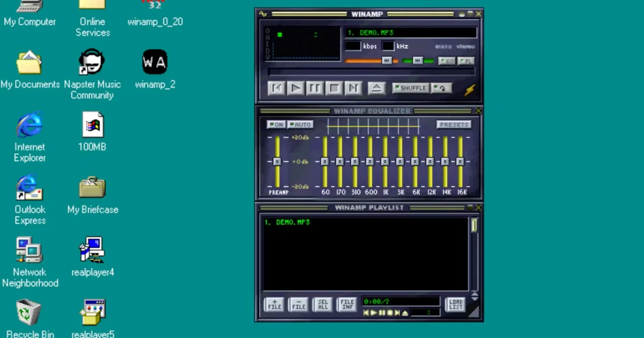Click the 170 Hz equalizer band slider

[x=340, y=161]
